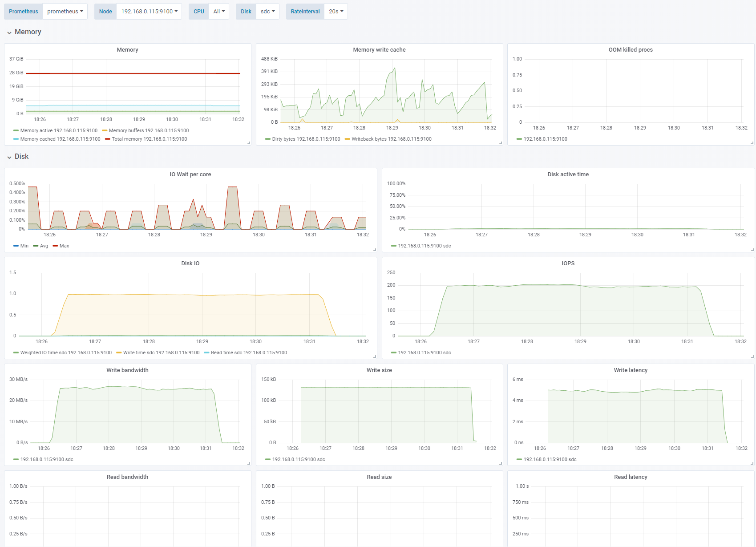Open the Node 192.168.0.115:9100 dropdown
Image resolution: width=756 pixels, height=547 pixels.
pos(149,12)
